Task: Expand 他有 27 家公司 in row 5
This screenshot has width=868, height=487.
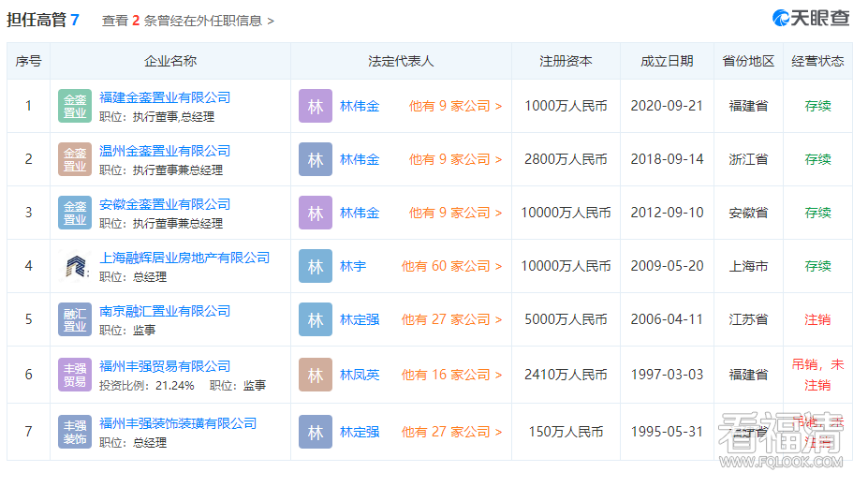Action: pyautogui.click(x=451, y=319)
